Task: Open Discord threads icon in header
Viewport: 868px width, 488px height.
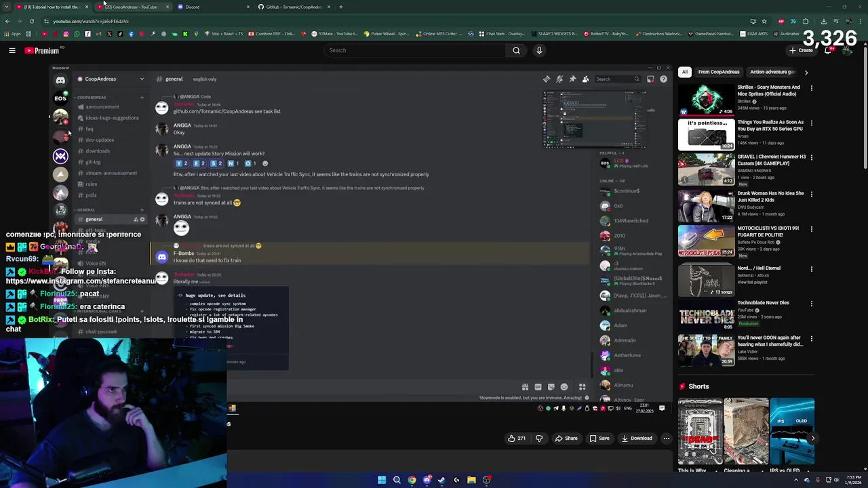Action: tap(547, 79)
